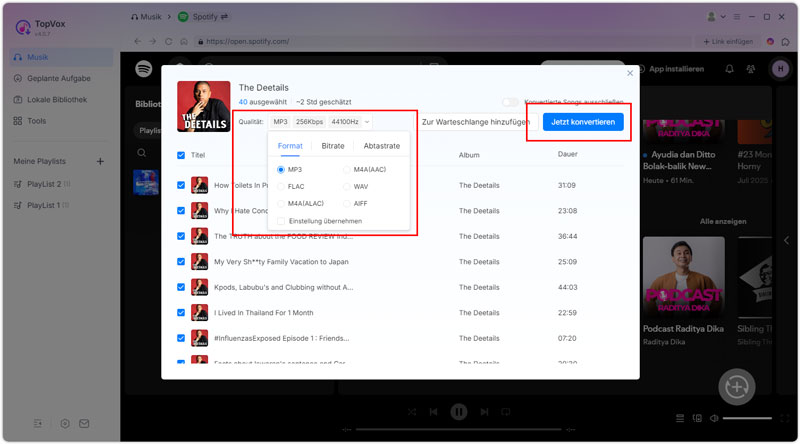Uncheck the How Toilets row checkbox

tap(181, 185)
